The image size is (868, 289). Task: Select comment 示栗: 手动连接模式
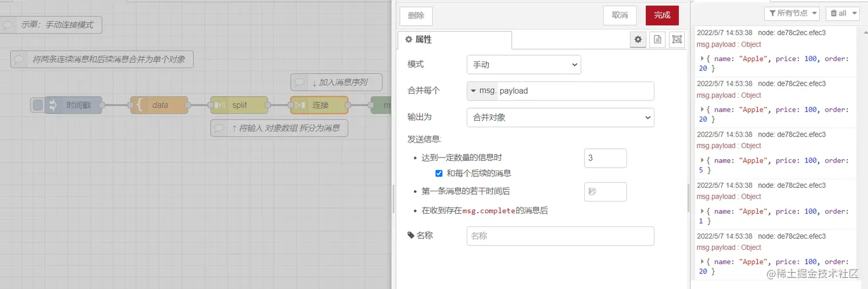(52, 25)
